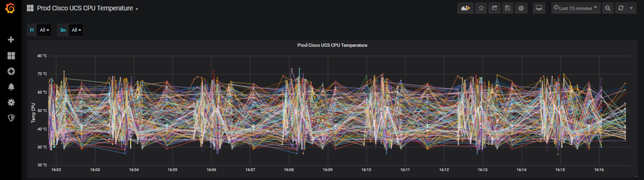Viewport: 644px width, 180px height.
Task: Click the 16:04 time axis label
Action: tap(134, 169)
